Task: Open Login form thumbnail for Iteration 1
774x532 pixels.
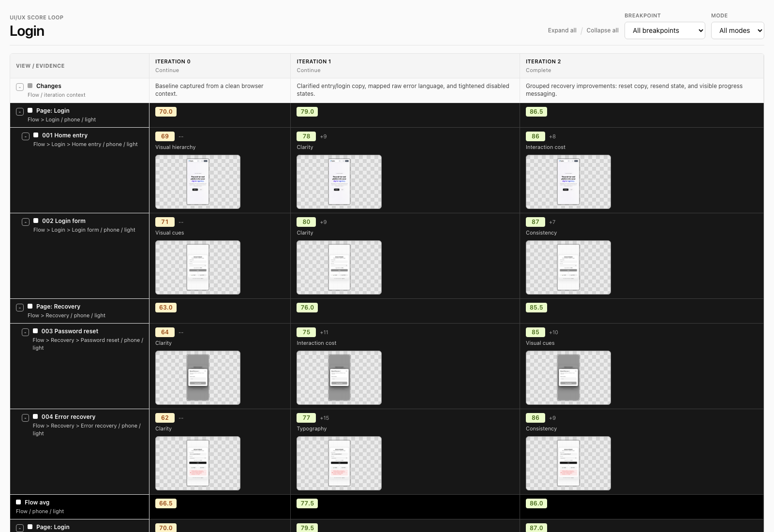Action: [339, 267]
